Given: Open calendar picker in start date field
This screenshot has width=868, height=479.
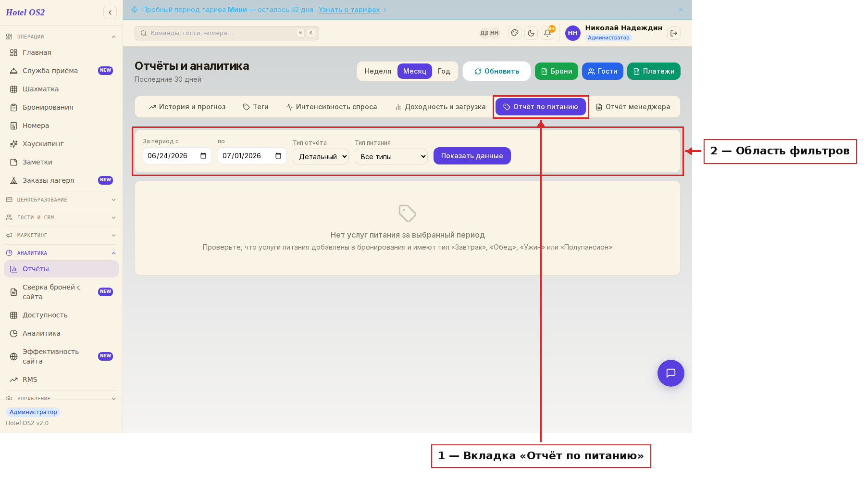Looking at the screenshot, I should point(203,156).
